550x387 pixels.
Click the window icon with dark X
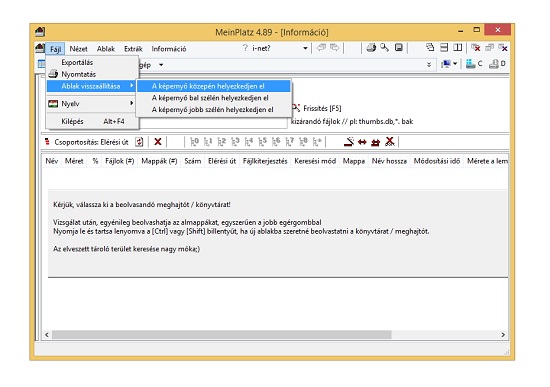pos(503,48)
